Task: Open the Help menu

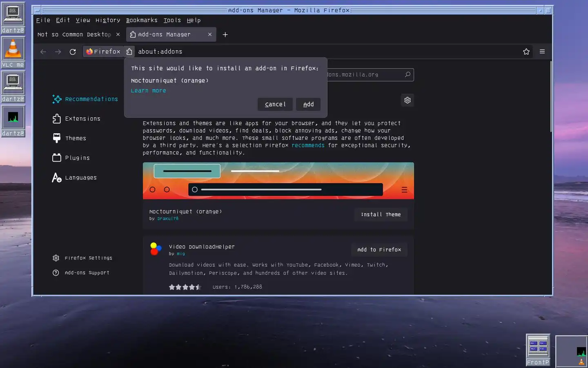Action: coord(194,20)
